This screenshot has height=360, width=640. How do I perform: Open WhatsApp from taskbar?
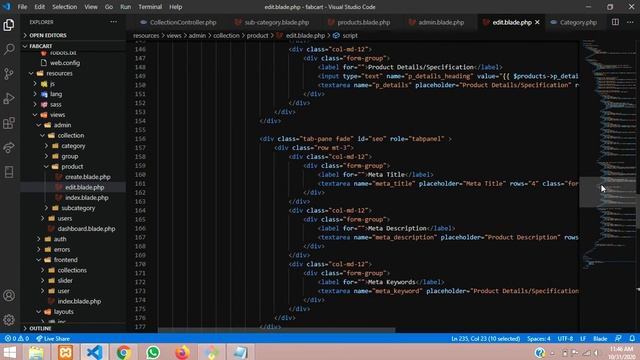point(153,352)
